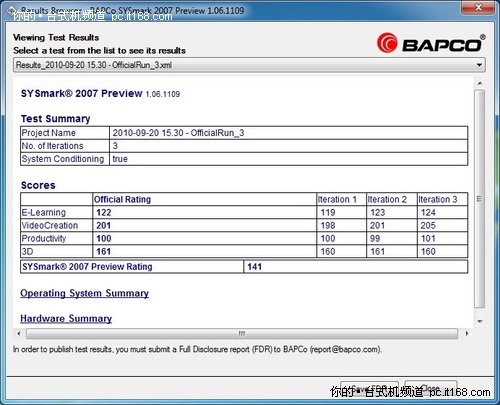Viewport: 500px width, 405px height.
Task: Click the horizontal scrollbar left arrow
Action: (19, 333)
